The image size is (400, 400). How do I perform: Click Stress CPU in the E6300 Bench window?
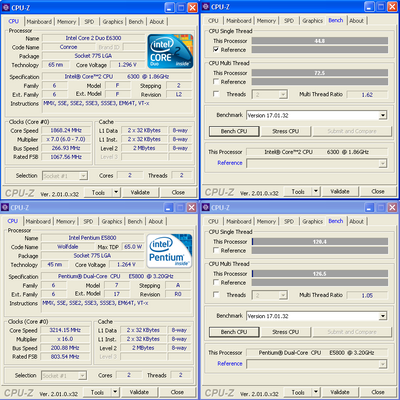pos(285,131)
